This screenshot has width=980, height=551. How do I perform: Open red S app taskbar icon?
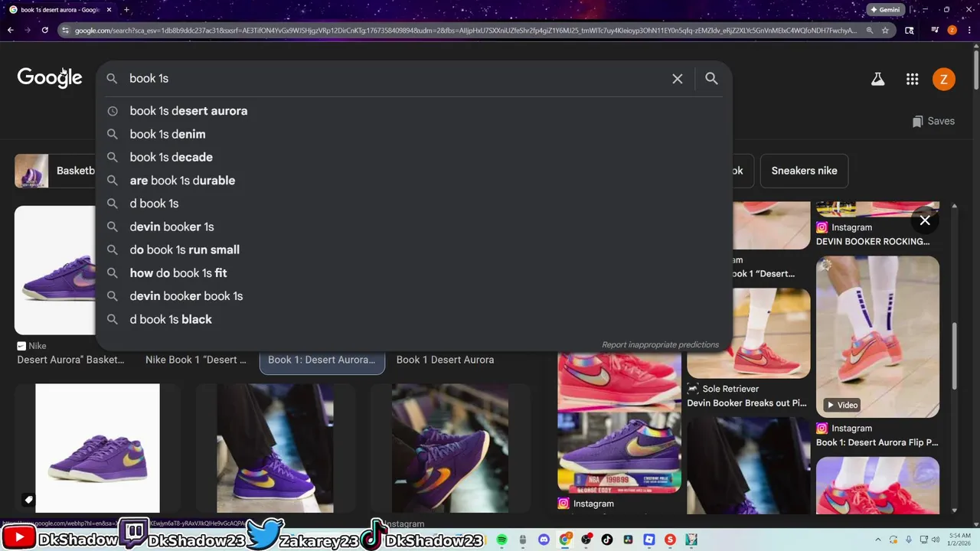click(x=671, y=540)
